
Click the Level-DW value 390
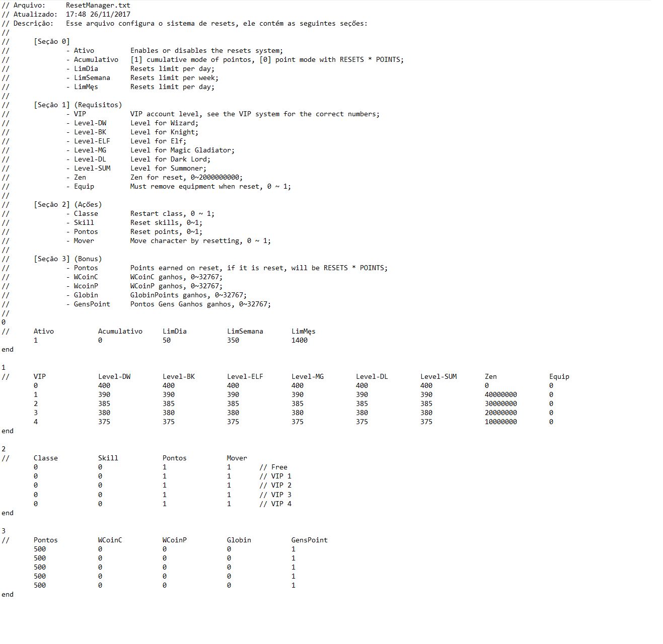[x=104, y=395]
